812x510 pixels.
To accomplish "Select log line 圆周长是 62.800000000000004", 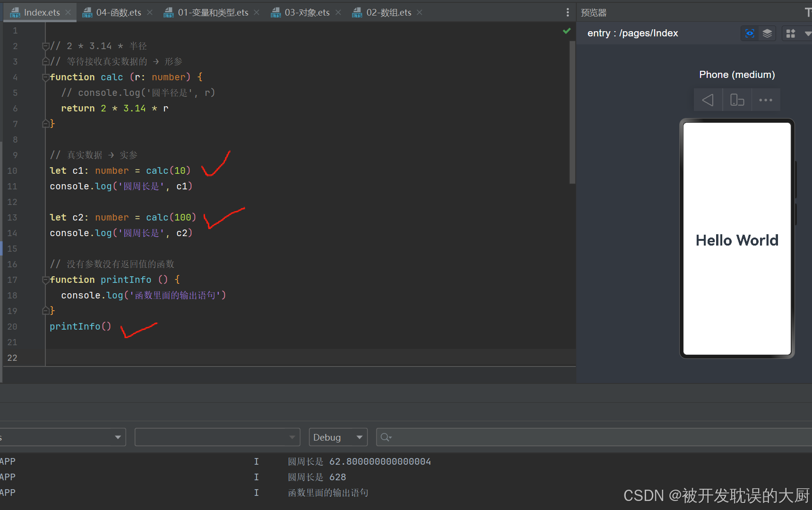I will [x=359, y=462].
